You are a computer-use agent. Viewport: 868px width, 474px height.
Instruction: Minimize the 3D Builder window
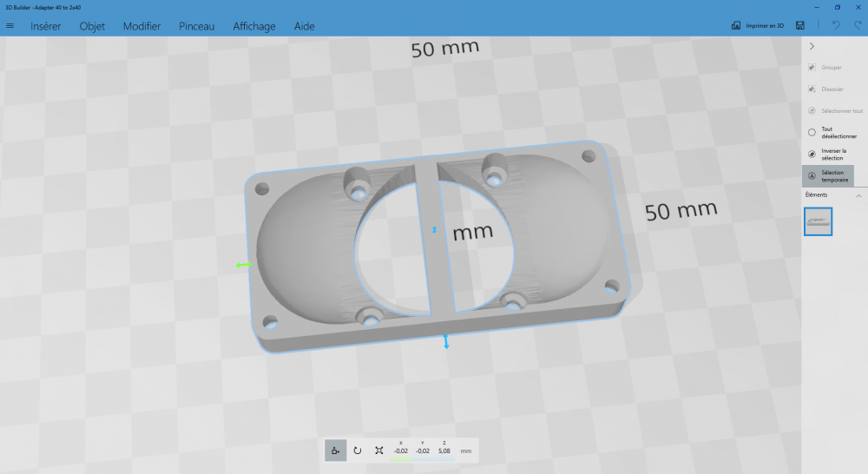click(x=817, y=7)
